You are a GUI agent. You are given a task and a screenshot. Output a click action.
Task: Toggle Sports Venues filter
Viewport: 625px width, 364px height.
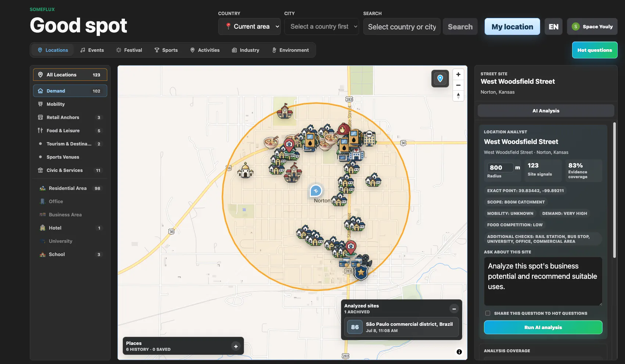[x=70, y=157]
